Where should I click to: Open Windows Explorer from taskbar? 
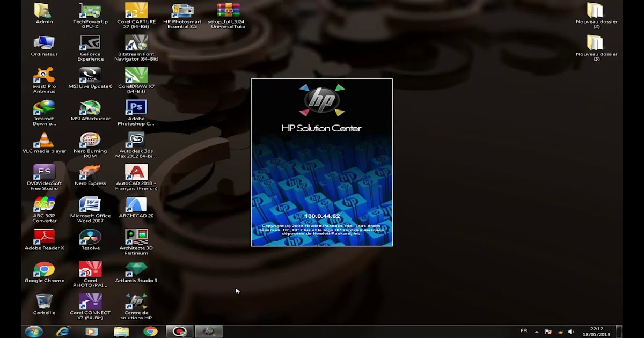pyautogui.click(x=121, y=332)
